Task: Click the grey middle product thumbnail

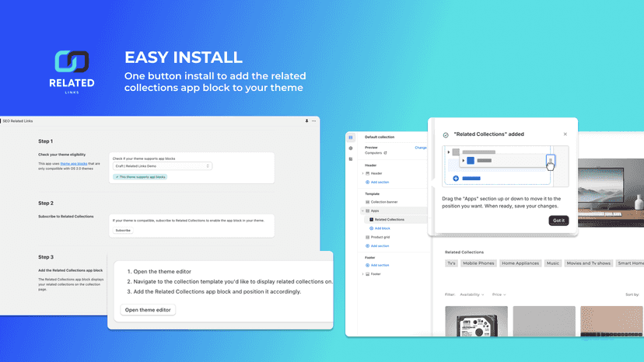Action: point(544,322)
